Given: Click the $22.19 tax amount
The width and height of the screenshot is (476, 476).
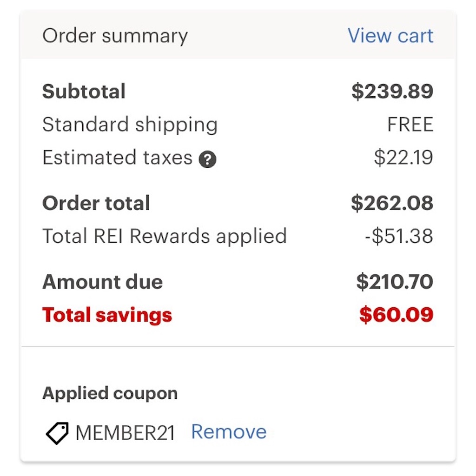Looking at the screenshot, I should (403, 158).
